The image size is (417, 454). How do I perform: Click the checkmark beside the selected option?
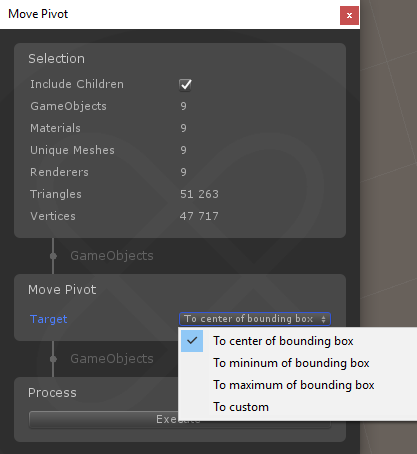192,341
